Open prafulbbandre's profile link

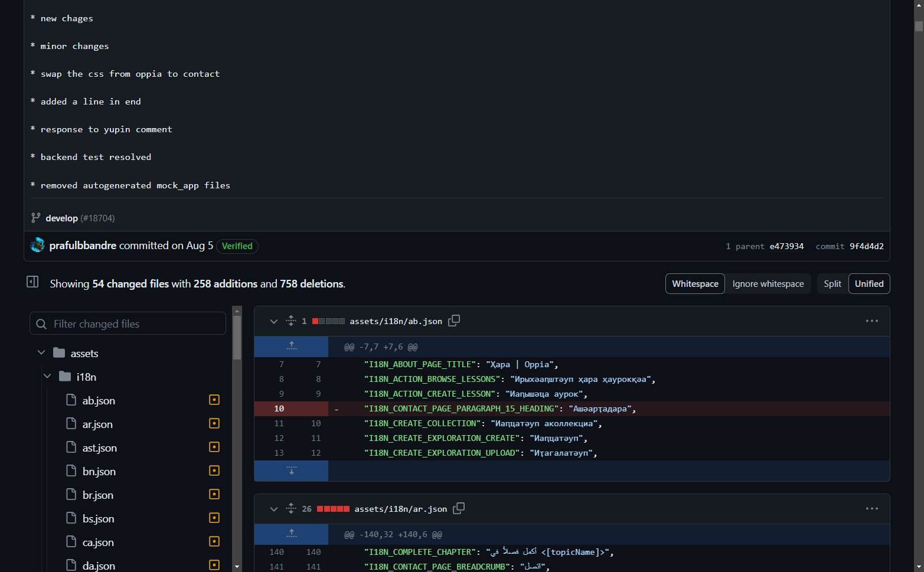(83, 246)
